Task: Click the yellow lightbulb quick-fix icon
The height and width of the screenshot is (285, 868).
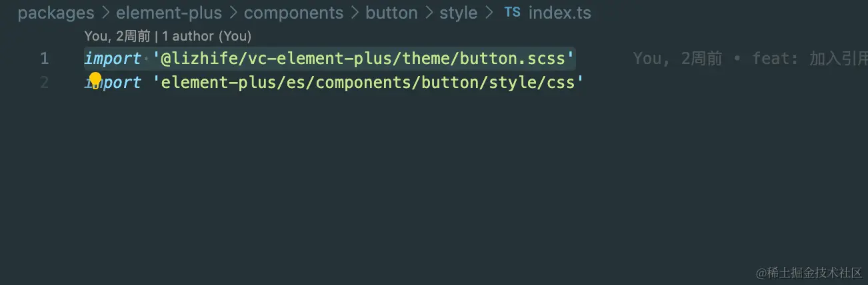Action: (95, 81)
